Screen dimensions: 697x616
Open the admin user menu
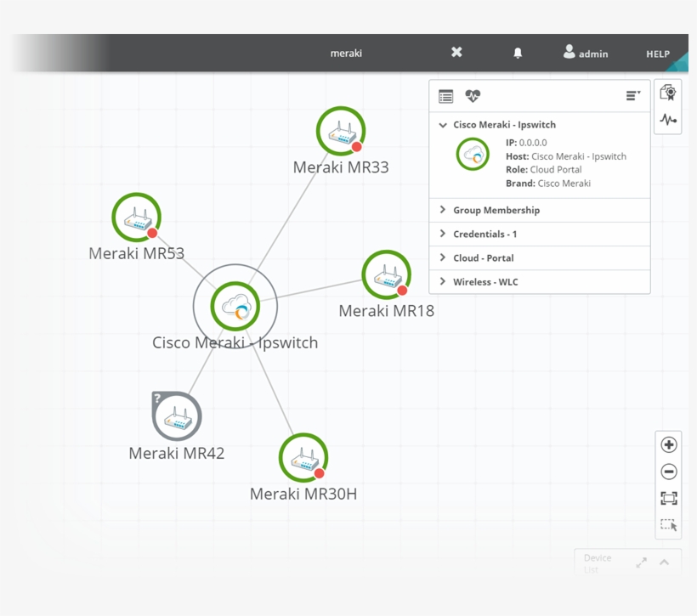pyautogui.click(x=586, y=53)
